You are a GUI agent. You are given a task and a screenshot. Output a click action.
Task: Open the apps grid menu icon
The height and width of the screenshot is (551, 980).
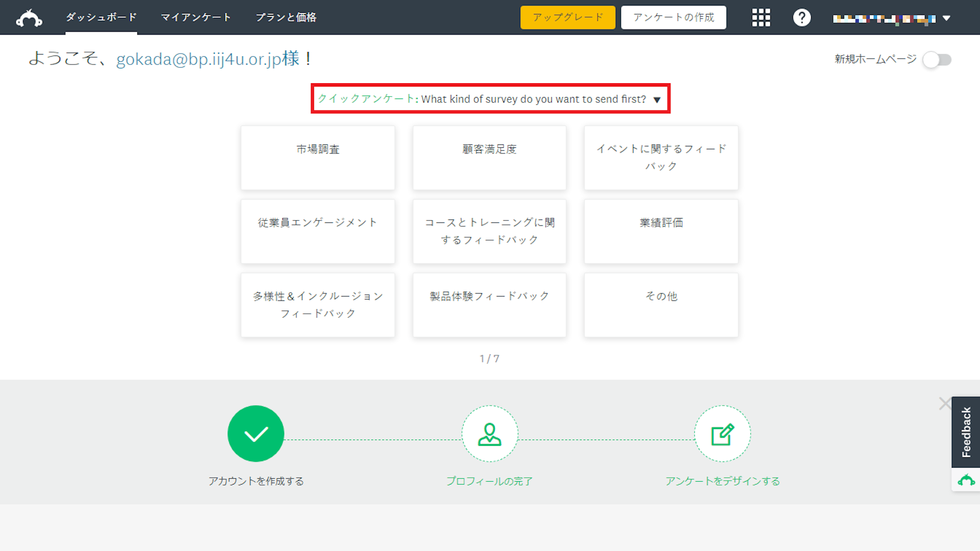tap(761, 18)
